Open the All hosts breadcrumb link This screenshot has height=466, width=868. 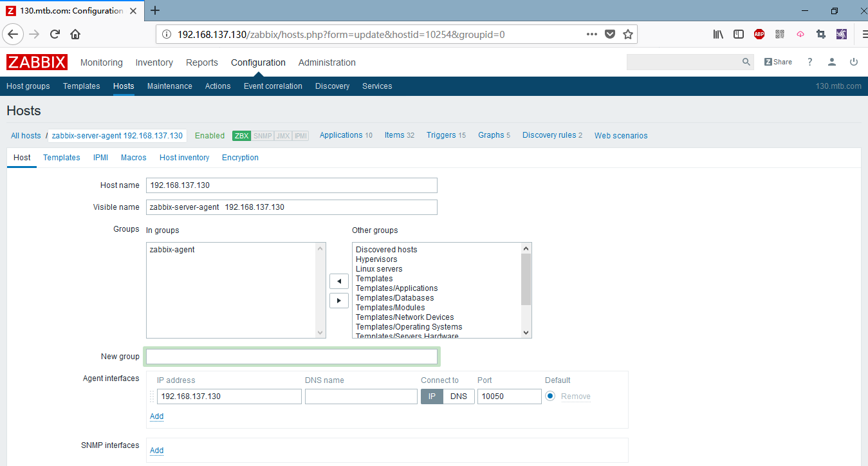click(x=26, y=136)
